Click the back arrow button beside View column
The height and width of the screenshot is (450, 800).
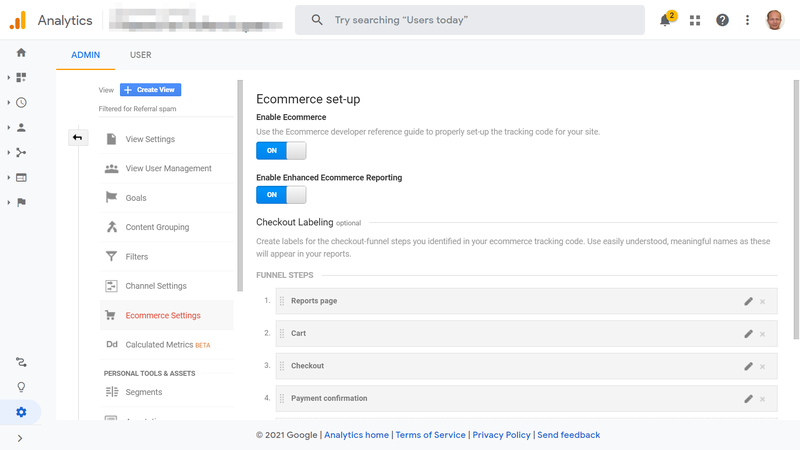[x=78, y=137]
